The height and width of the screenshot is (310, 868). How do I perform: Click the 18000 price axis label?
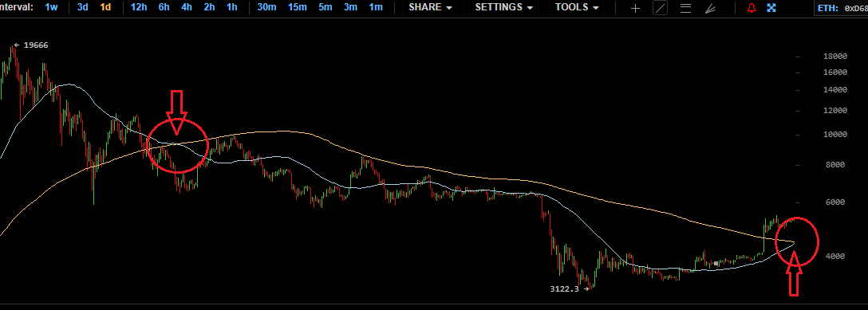(835, 57)
